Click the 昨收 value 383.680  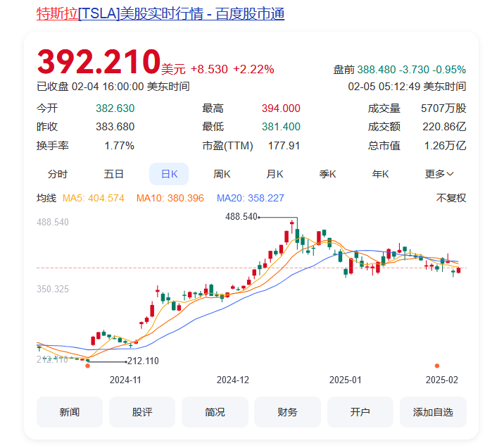click(115, 127)
